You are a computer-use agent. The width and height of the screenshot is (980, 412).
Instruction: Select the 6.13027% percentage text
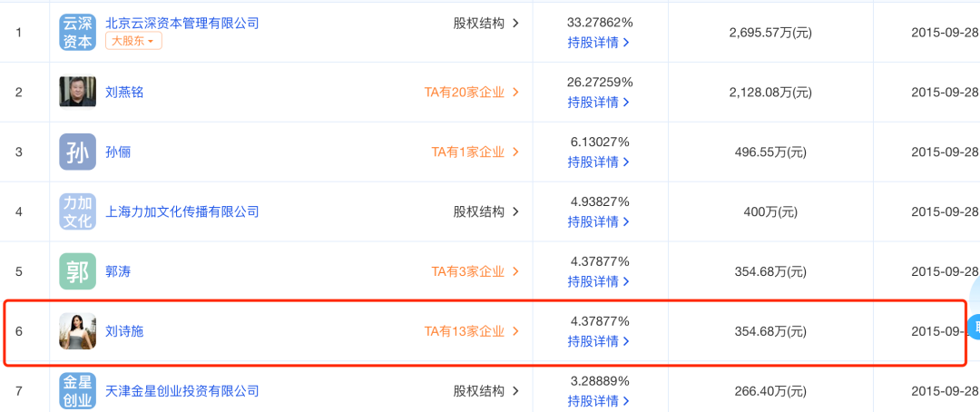pos(600,142)
